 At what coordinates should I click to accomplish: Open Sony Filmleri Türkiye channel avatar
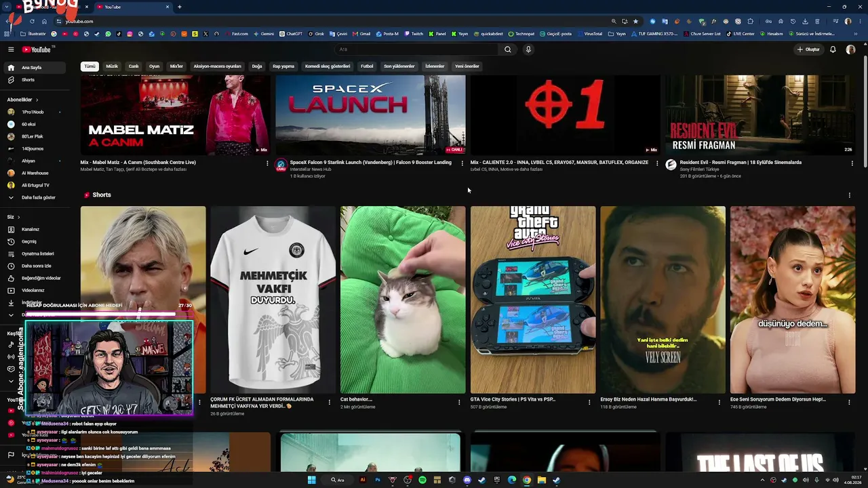click(x=671, y=165)
